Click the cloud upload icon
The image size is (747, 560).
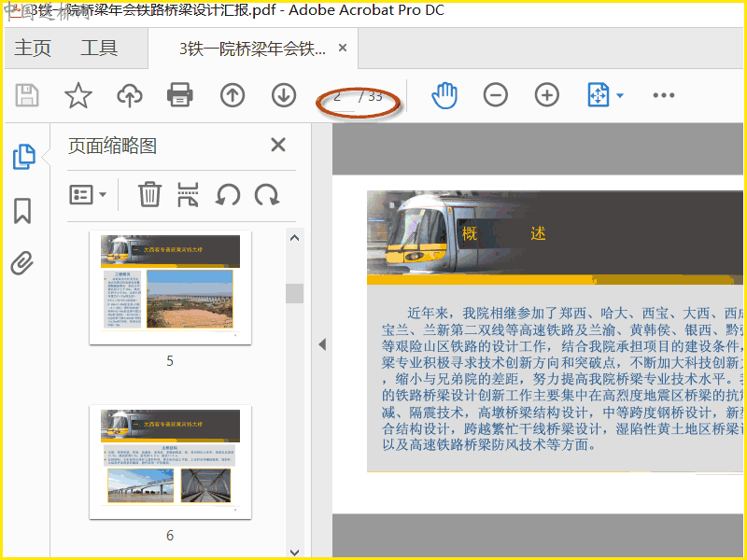130,95
